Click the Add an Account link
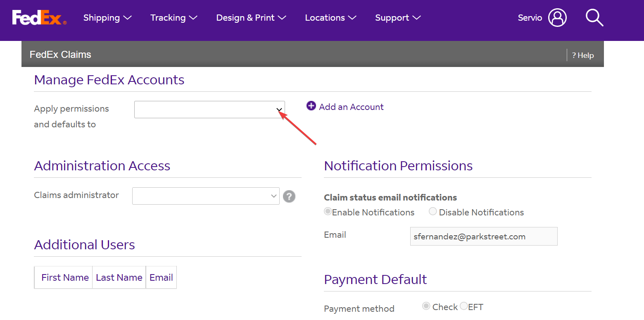The width and height of the screenshot is (644, 320). point(351,107)
